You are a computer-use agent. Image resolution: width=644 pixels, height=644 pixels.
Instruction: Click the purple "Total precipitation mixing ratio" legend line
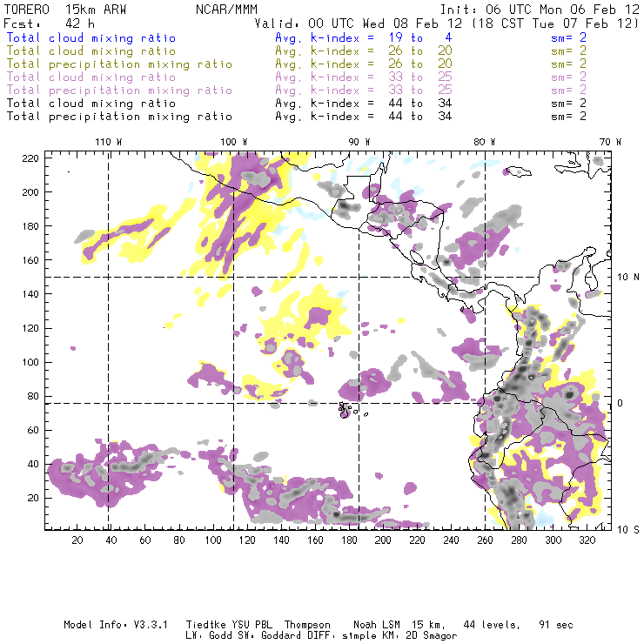[119, 91]
